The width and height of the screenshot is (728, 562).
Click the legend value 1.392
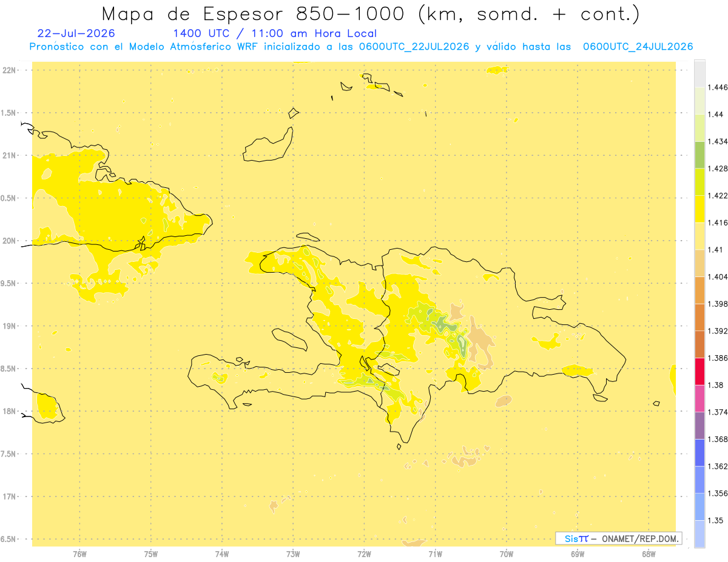(717, 331)
